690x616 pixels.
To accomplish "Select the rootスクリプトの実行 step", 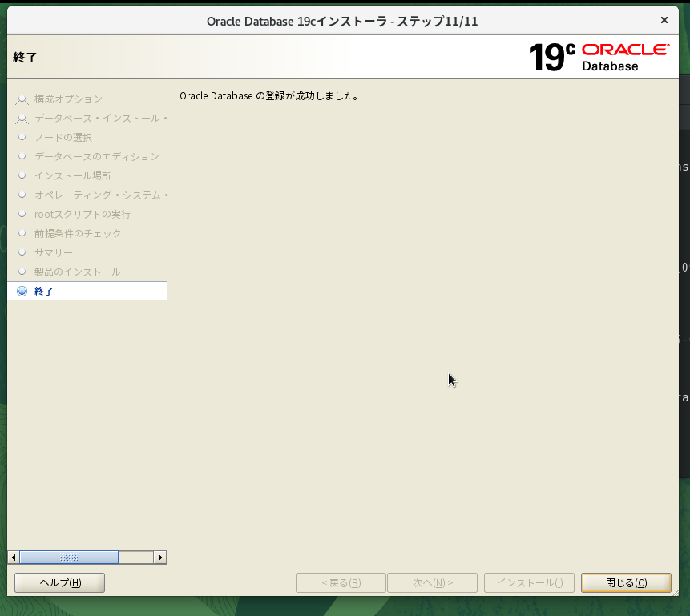I will [x=83, y=214].
